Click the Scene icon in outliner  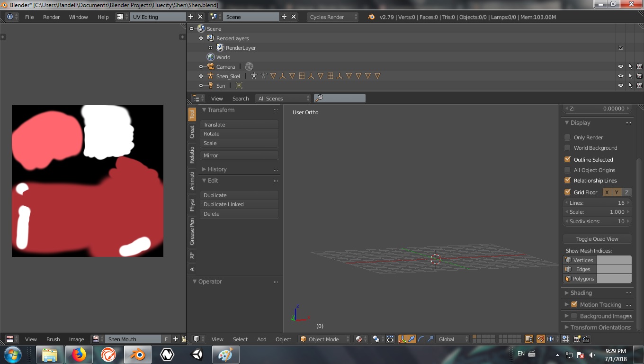(x=201, y=28)
